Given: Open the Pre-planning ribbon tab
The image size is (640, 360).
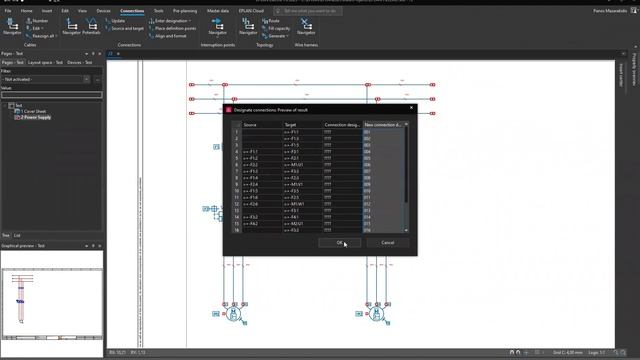Looking at the screenshot, I should click(x=185, y=11).
